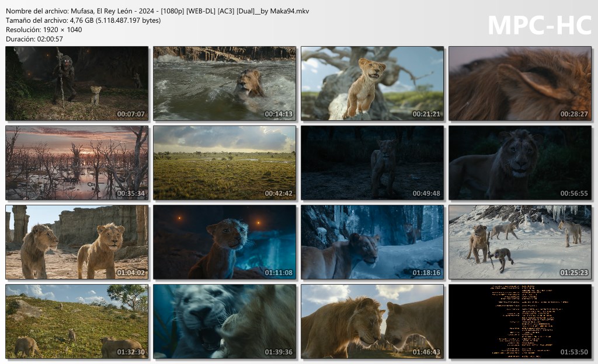598x364 pixels.
Task: Select the blue-lit lioness thumbnail at 01:11:08
Action: 225,242
